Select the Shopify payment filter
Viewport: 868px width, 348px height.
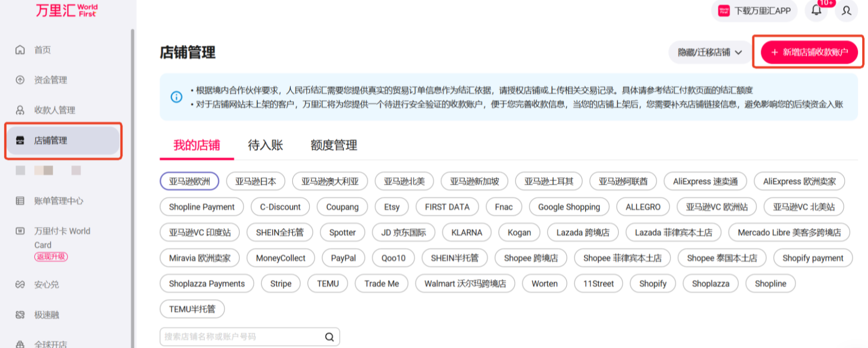pyautogui.click(x=813, y=258)
